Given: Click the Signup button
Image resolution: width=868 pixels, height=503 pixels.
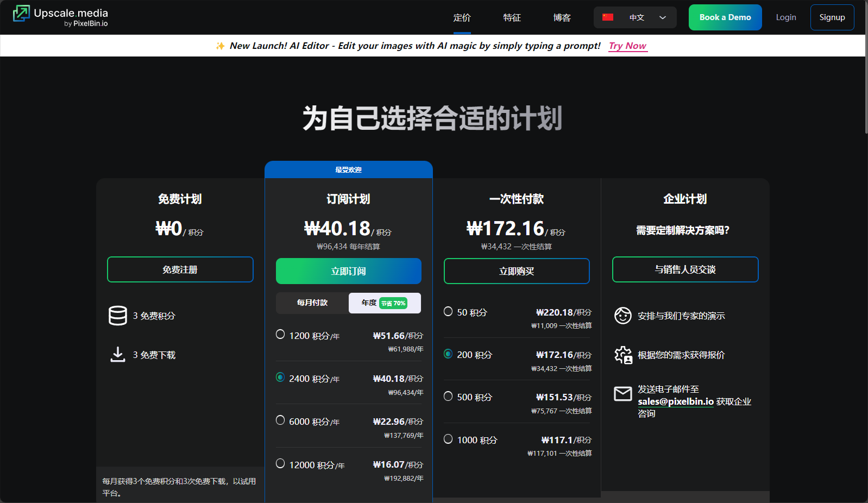Looking at the screenshot, I should 832,17.
